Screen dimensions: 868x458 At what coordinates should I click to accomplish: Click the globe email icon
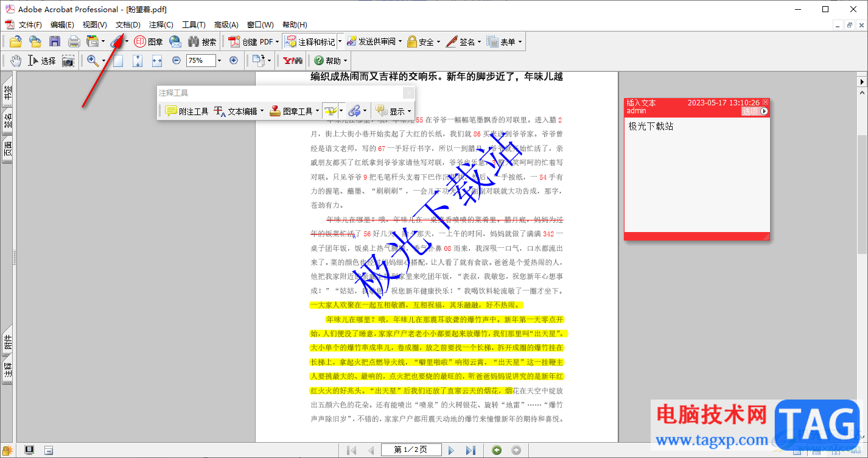coord(175,42)
